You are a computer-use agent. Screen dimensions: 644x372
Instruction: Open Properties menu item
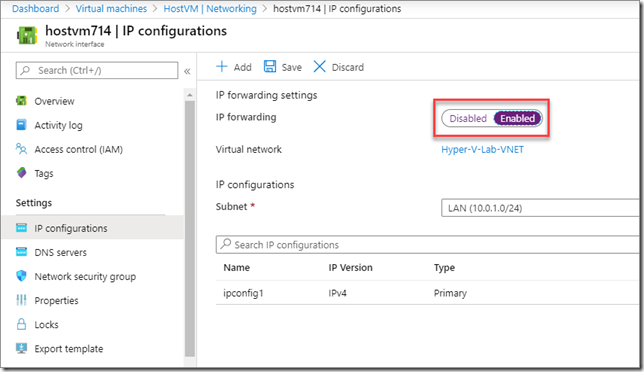(56, 301)
